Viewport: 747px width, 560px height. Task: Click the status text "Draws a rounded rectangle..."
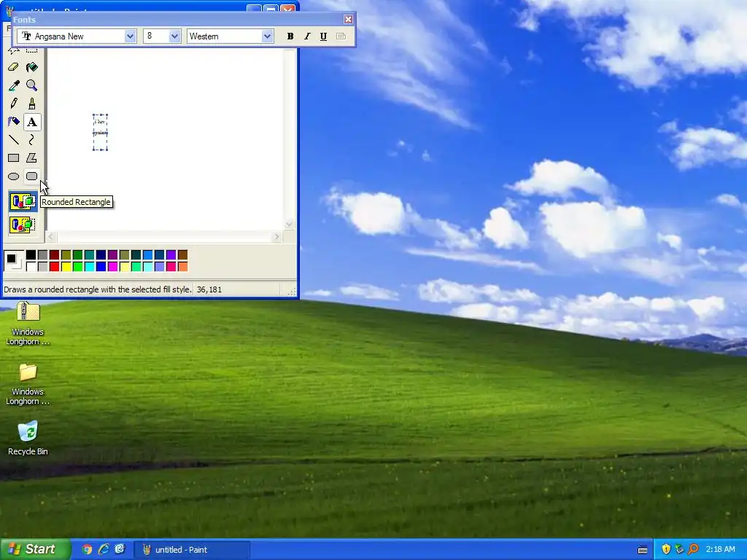click(97, 289)
